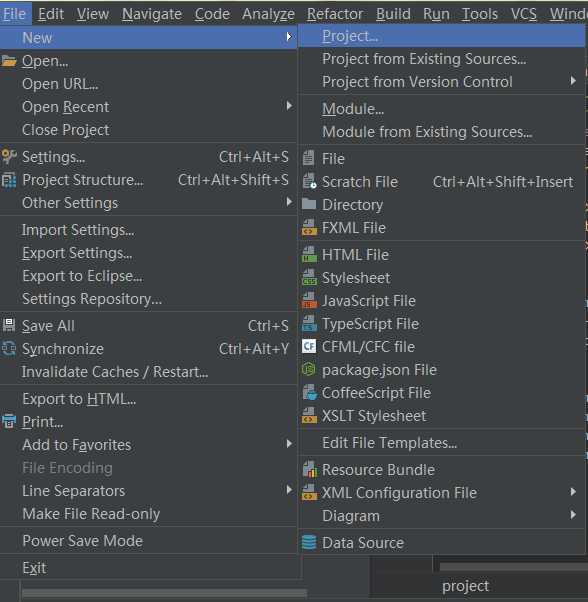Click the HTML File icon

coord(309,254)
